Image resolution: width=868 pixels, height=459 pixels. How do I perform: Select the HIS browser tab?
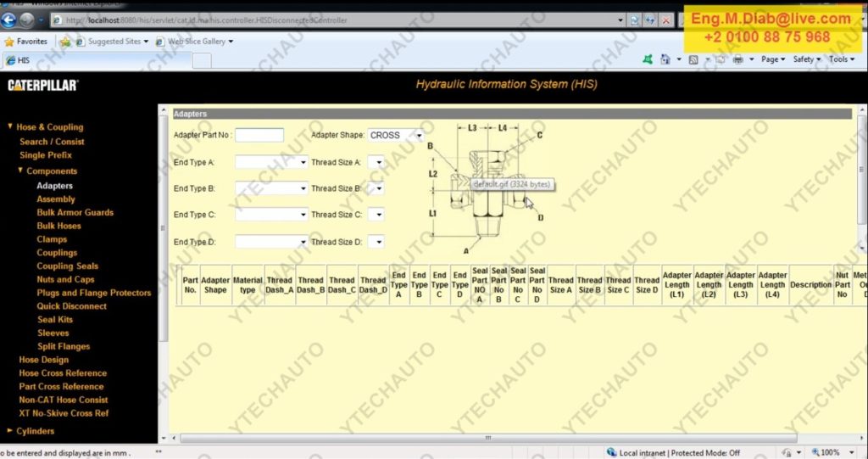click(97, 60)
